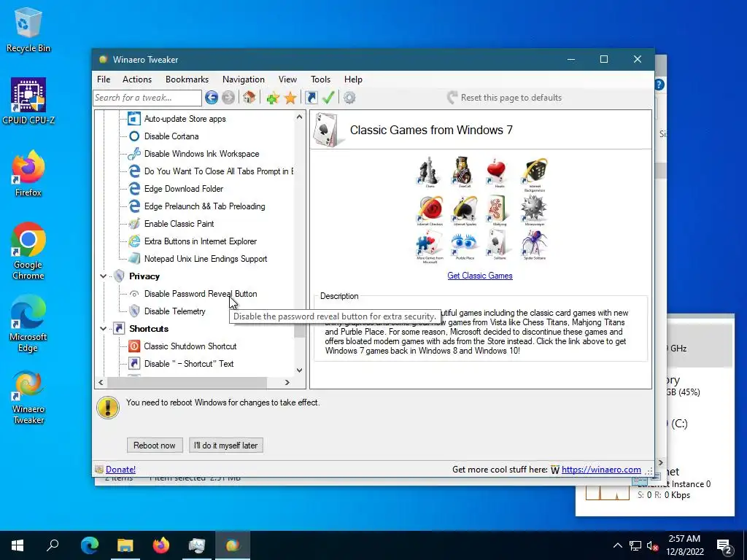Click the shortcut arrow toolbar icon

click(311, 98)
